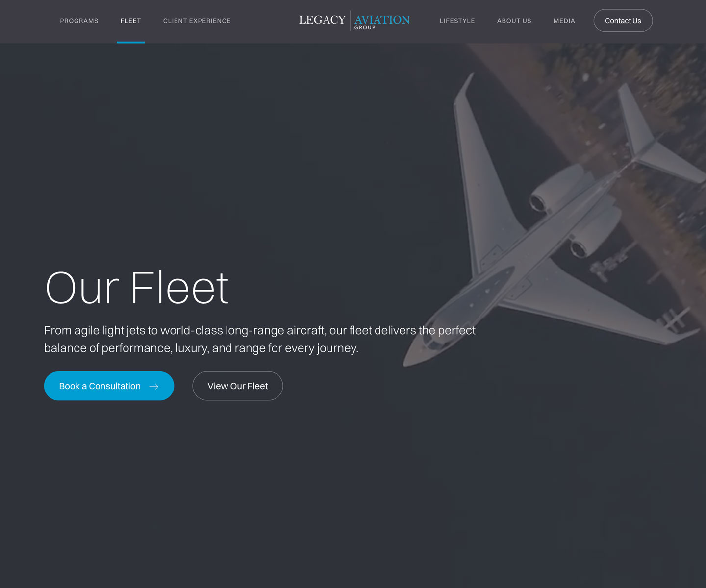Visit the About Us page
The image size is (706, 588).
[x=514, y=21]
